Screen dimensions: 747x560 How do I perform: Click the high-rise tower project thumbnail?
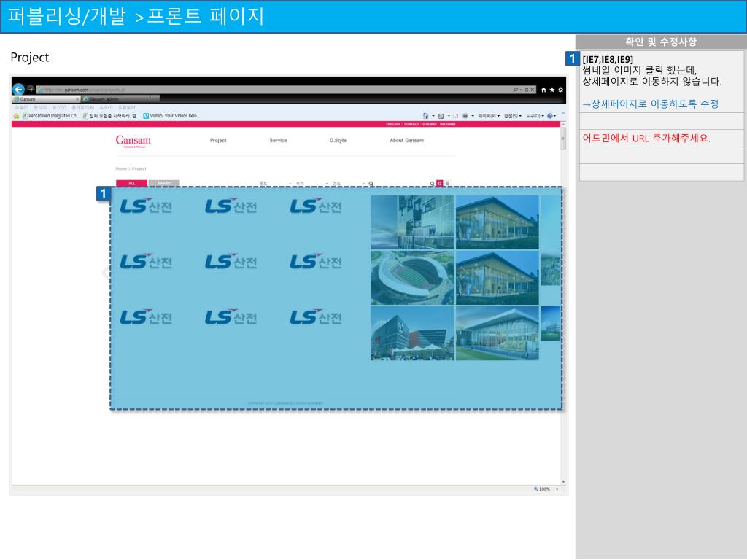(412, 222)
